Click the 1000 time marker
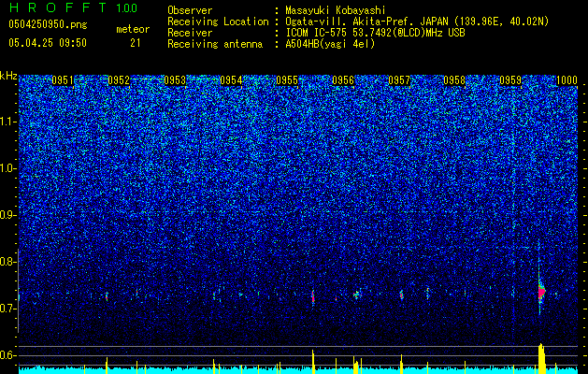588x374 pixels. point(566,80)
